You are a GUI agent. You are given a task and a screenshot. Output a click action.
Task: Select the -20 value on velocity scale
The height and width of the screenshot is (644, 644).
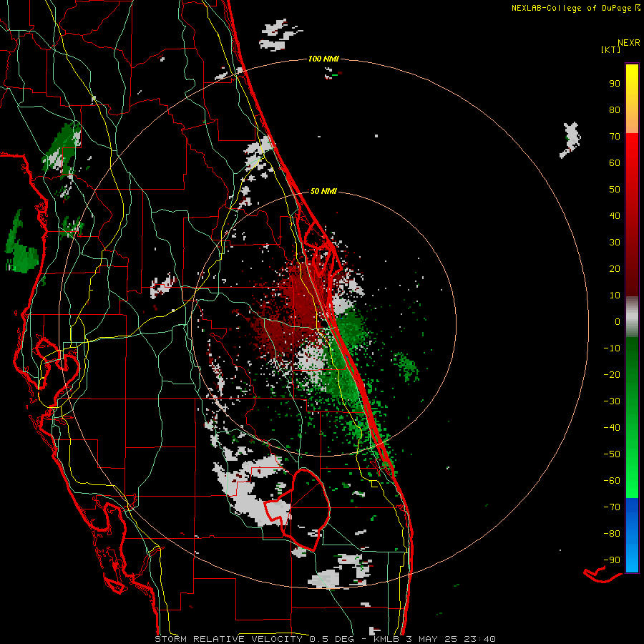[612, 374]
